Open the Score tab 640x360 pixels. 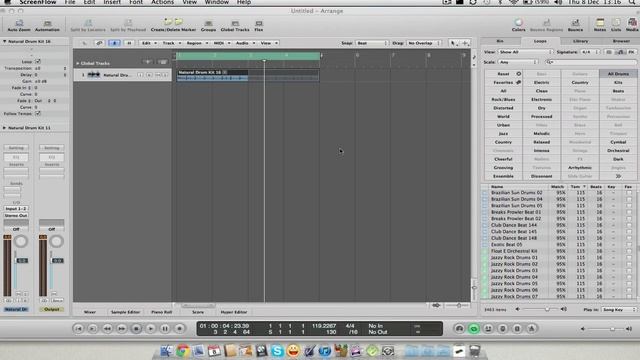[x=198, y=312]
